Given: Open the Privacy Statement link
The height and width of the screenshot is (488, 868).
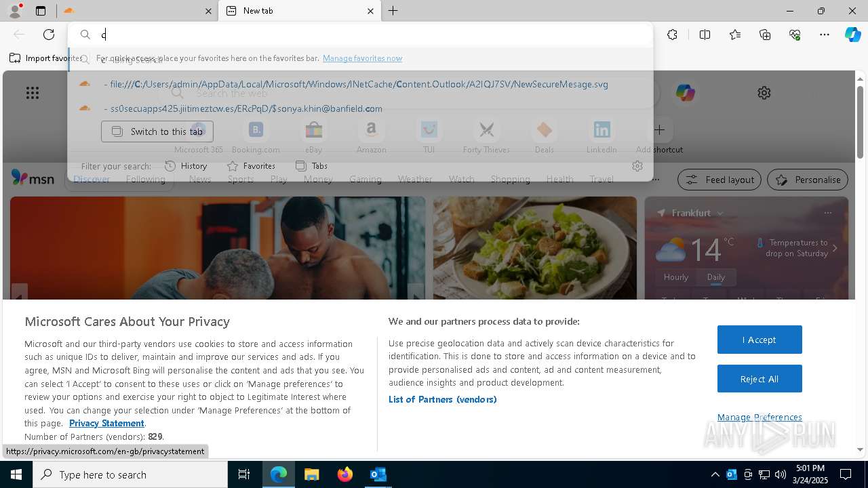Looking at the screenshot, I should click(106, 423).
